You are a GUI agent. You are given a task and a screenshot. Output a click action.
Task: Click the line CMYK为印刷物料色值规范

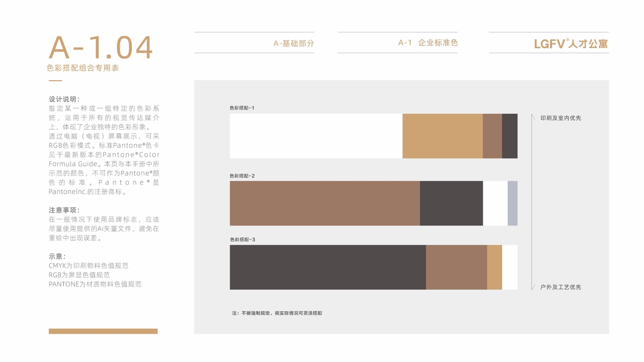coord(89,266)
